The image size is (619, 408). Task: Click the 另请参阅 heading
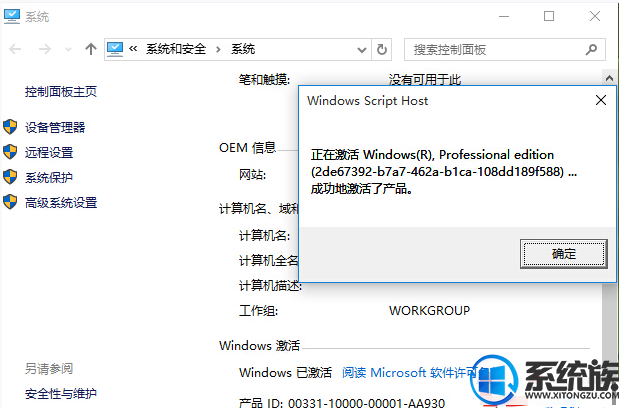pyautogui.click(x=49, y=369)
